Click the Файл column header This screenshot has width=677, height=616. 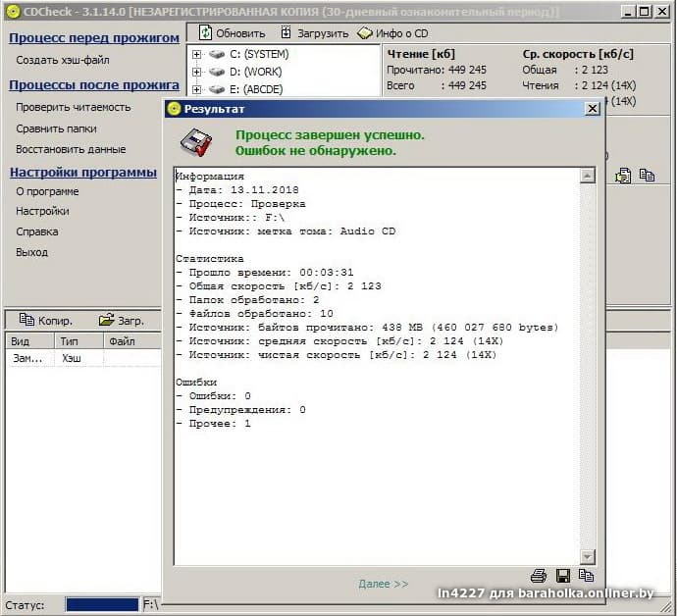(132, 341)
